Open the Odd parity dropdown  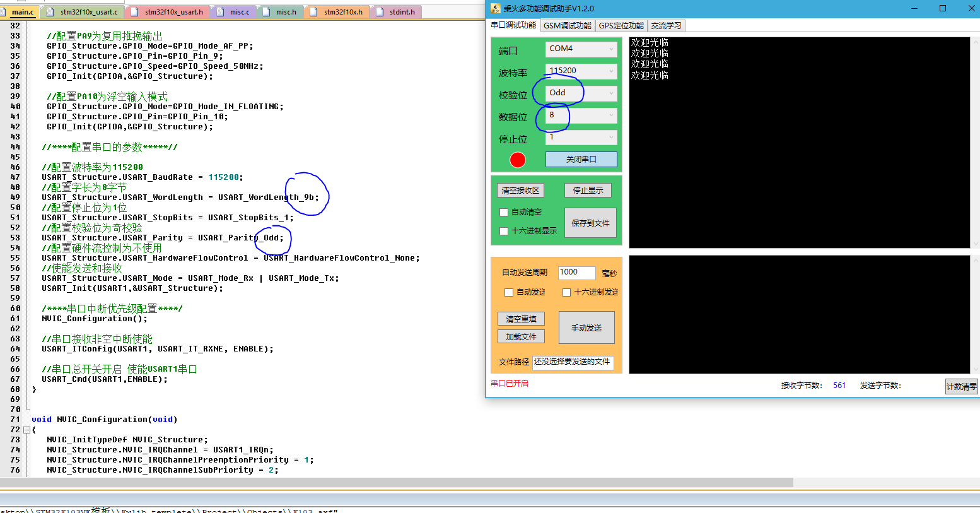coord(581,93)
